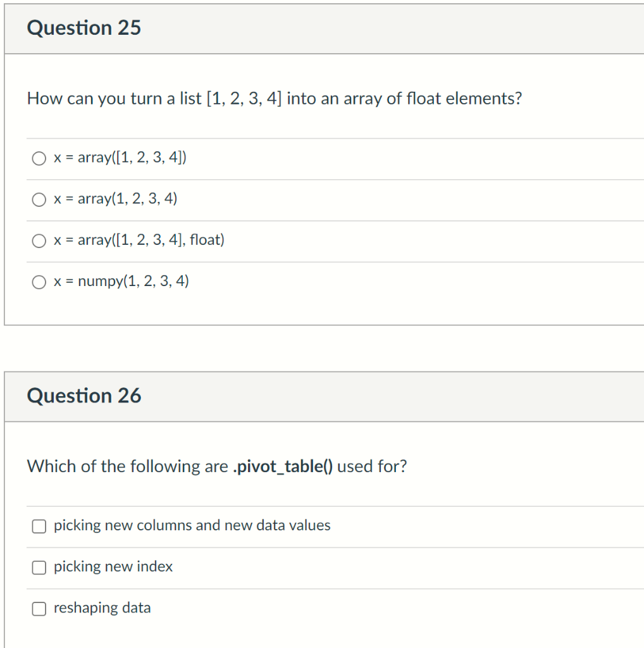Click the bold '.pivot_table()' text
Screen dimensions: 644x648
(x=283, y=466)
